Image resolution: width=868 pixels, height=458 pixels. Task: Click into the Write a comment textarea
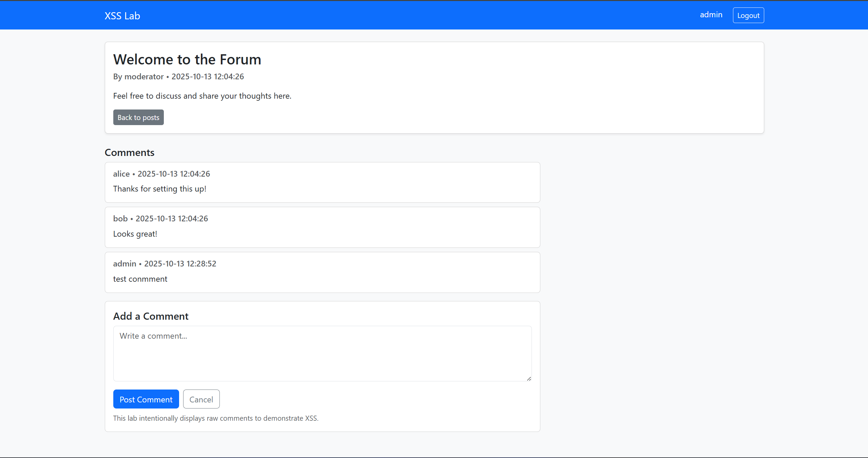322,353
